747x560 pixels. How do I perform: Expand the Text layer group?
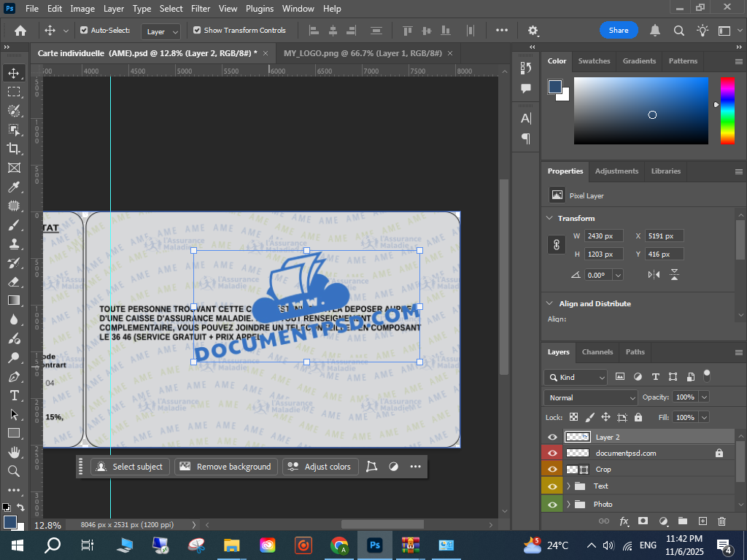point(568,486)
